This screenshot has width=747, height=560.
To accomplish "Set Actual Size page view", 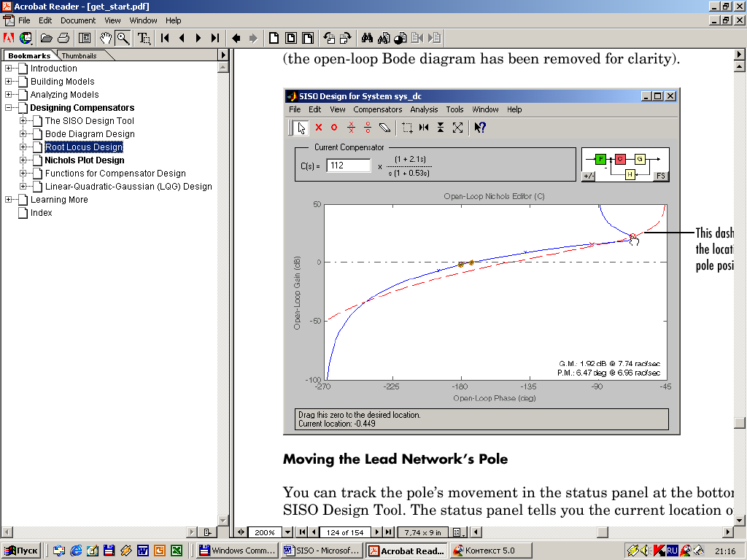I will click(274, 38).
